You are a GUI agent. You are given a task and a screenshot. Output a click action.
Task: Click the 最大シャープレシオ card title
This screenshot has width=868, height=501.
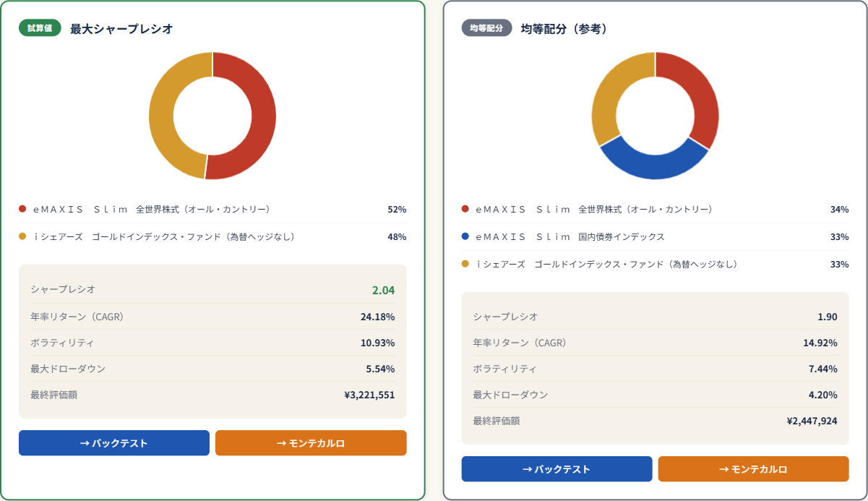121,29
